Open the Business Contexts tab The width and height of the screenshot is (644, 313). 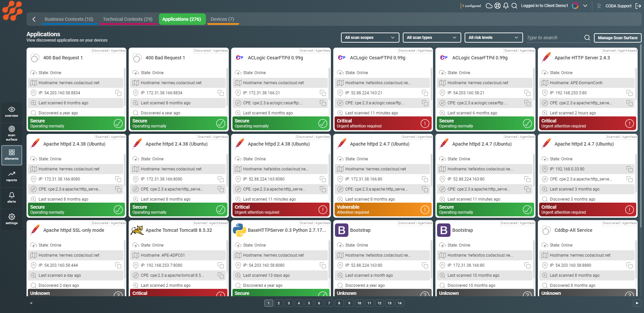(69, 19)
